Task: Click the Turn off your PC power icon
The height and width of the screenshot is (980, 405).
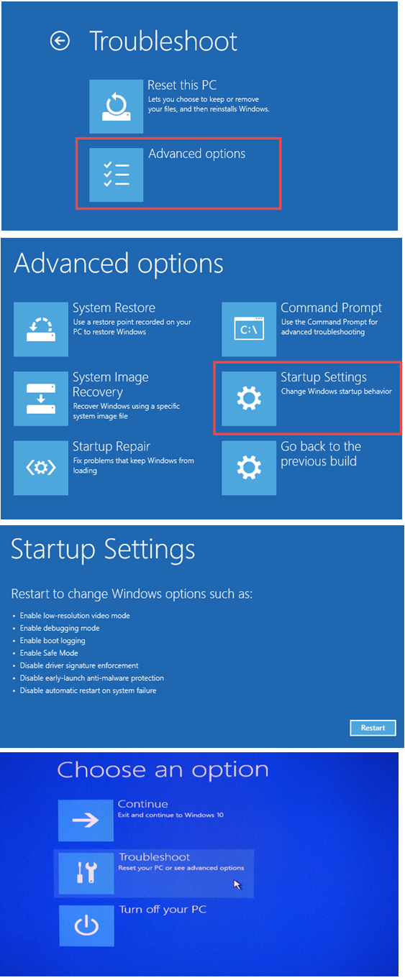Action: tap(86, 926)
